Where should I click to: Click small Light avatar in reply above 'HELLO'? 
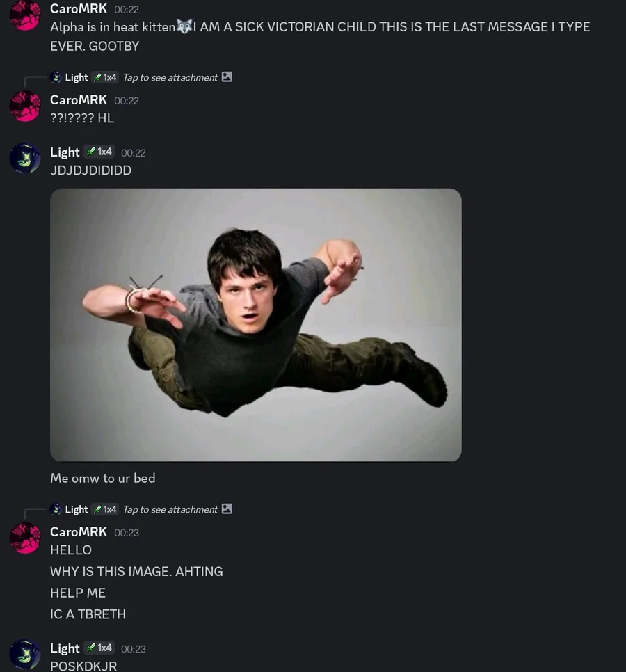(x=56, y=509)
